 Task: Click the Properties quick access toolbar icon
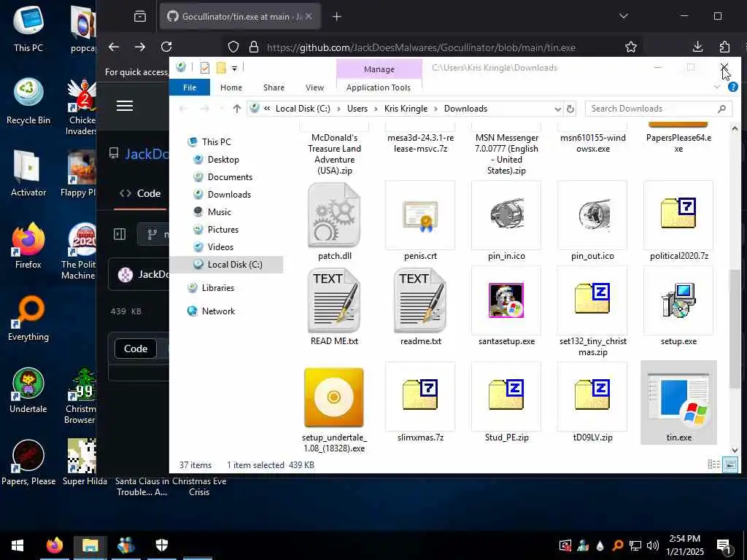coord(205,68)
